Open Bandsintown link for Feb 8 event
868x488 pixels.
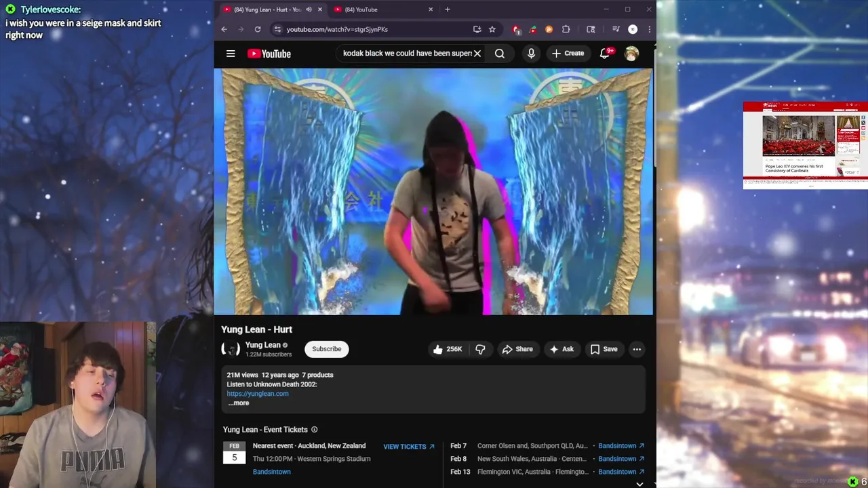[x=621, y=459]
